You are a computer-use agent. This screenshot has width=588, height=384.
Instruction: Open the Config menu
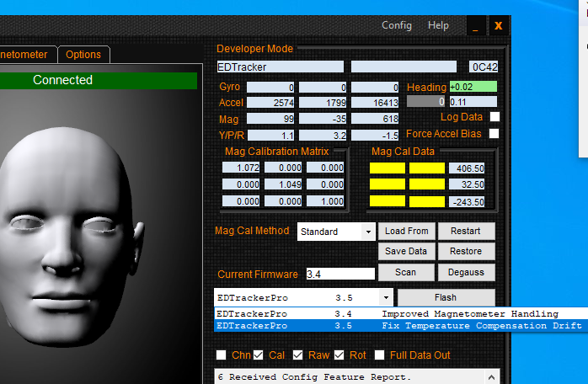(396, 25)
